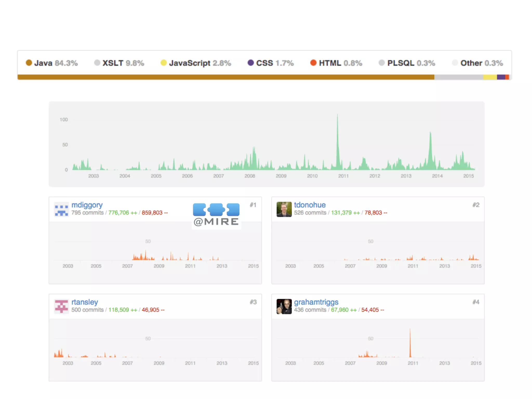
Task: Click mdiggory's pixel avatar icon
Action: pos(61,209)
